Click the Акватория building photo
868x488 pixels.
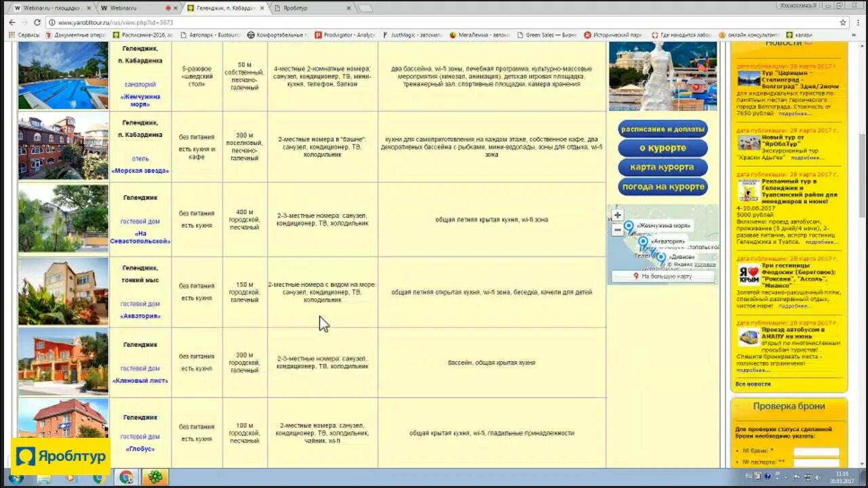pos(63,292)
